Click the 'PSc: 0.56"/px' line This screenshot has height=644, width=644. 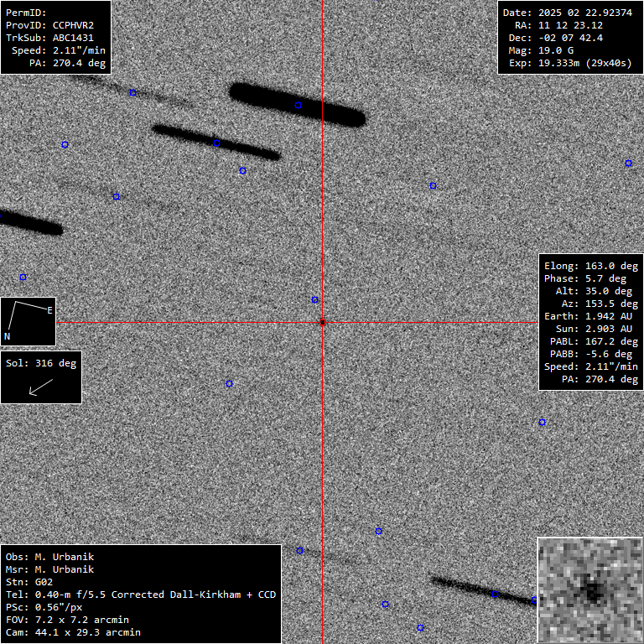(x=44, y=607)
